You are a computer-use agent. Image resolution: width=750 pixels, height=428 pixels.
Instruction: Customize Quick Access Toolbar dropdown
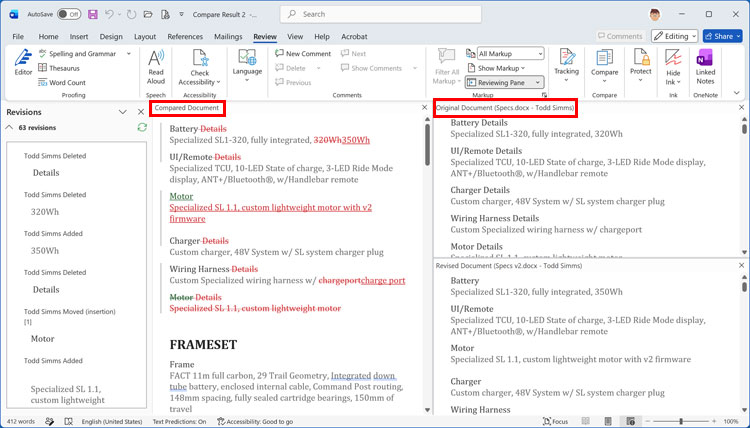(x=181, y=14)
